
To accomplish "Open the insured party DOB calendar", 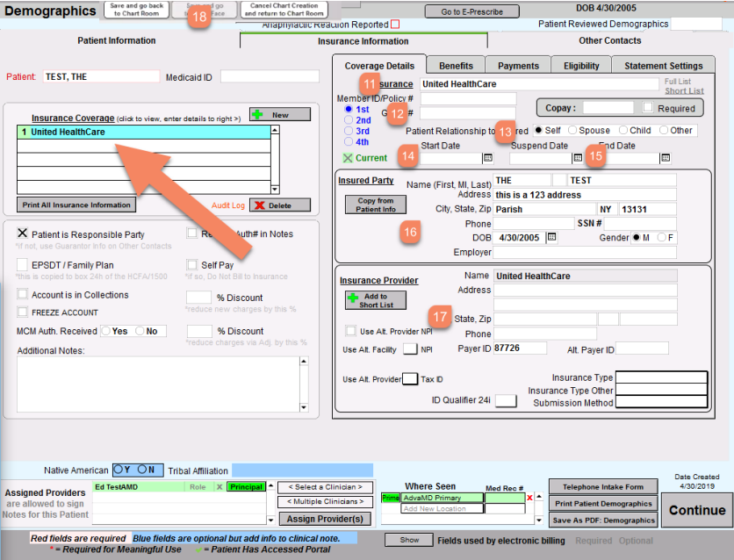I will point(551,237).
